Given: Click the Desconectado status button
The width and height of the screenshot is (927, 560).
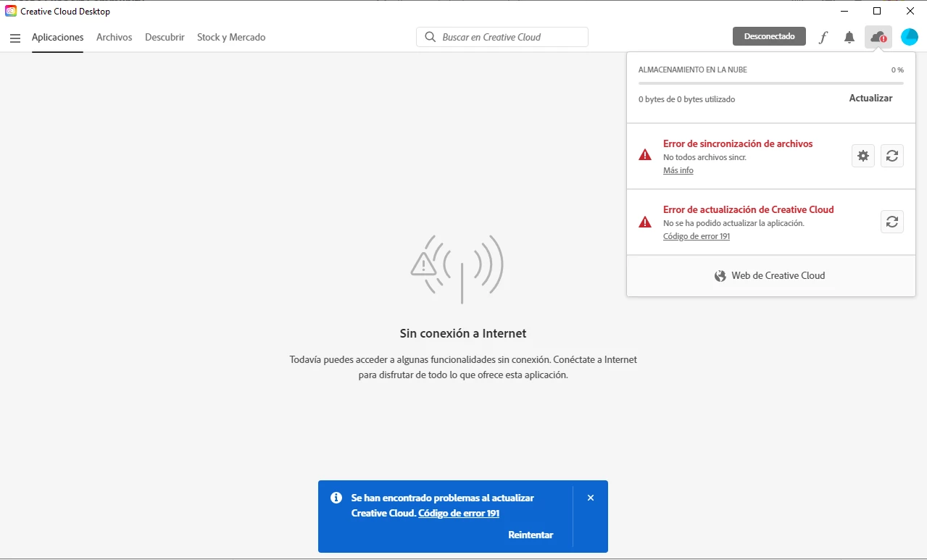Looking at the screenshot, I should point(769,36).
